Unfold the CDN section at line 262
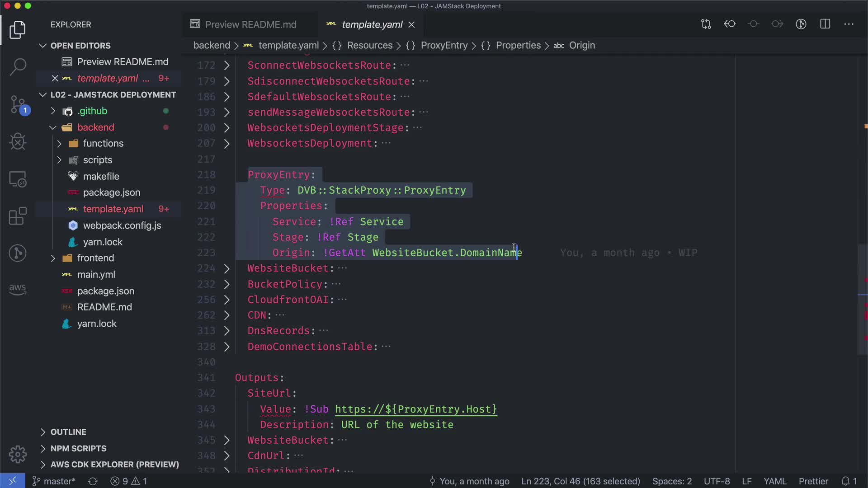The height and width of the screenshot is (488, 868). [227, 315]
